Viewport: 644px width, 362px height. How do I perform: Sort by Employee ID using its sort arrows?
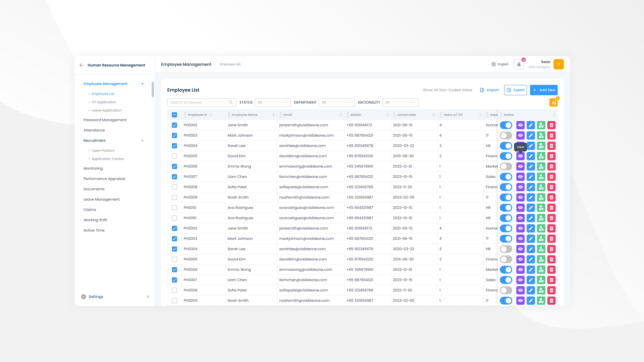[x=211, y=115]
